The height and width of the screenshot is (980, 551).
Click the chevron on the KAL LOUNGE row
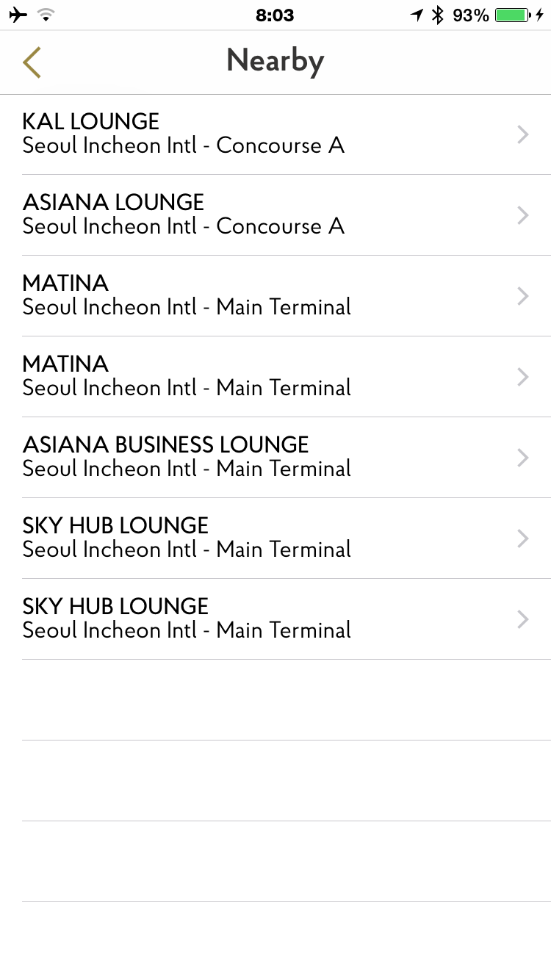tap(523, 134)
